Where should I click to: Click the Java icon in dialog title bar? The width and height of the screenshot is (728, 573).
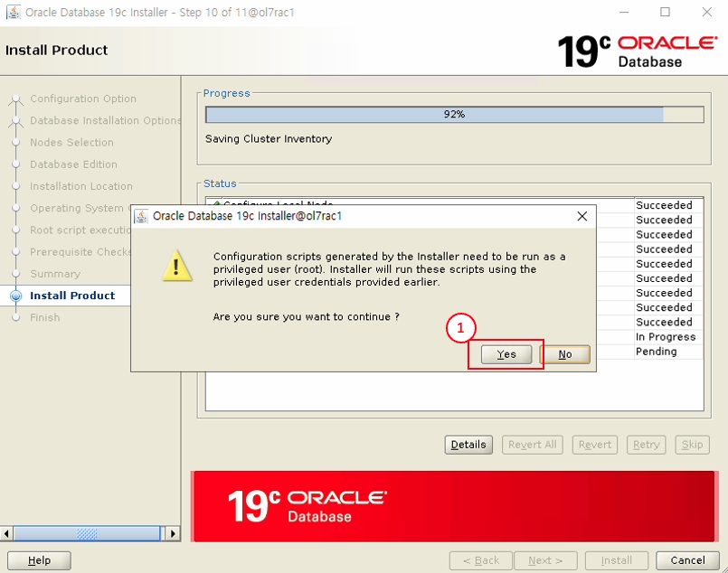coord(142,216)
